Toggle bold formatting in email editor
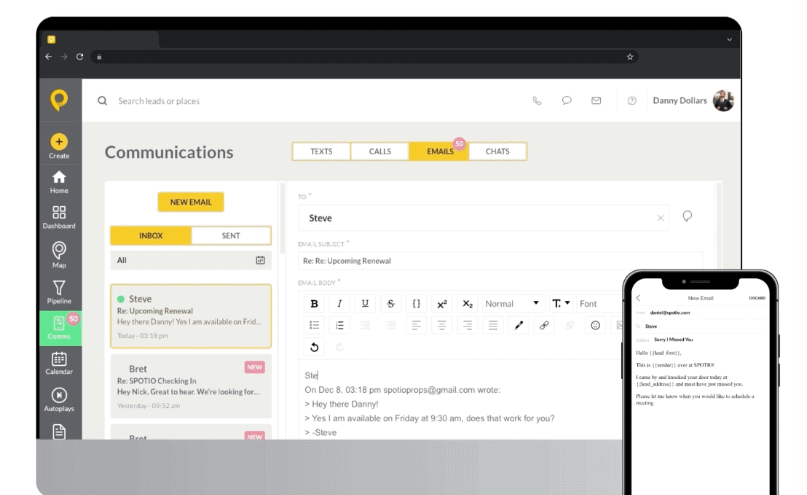 point(314,304)
